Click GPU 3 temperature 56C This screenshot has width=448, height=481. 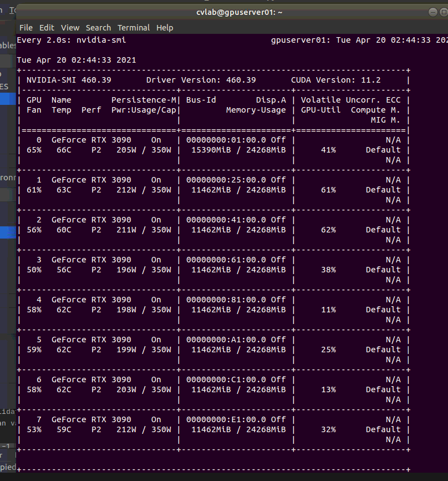click(x=64, y=270)
